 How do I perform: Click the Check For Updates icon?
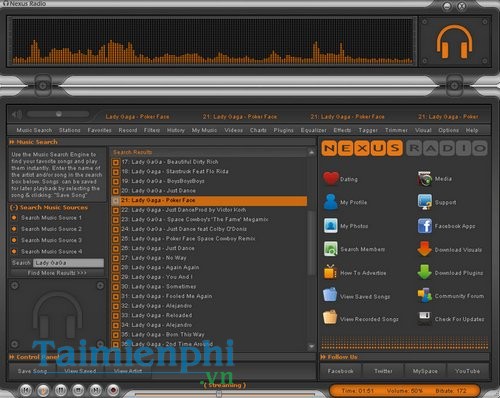425,319
